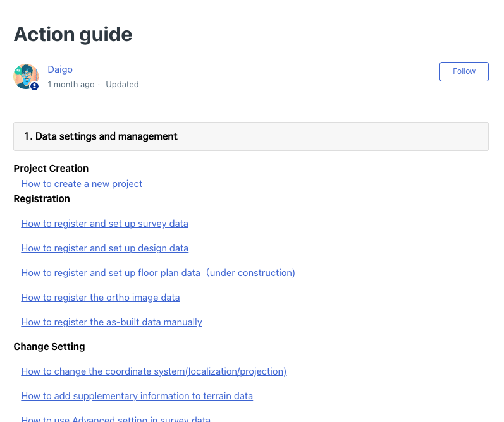Click the user badge icon on avatar
The width and height of the screenshot is (504, 422).
pyautogui.click(x=34, y=86)
